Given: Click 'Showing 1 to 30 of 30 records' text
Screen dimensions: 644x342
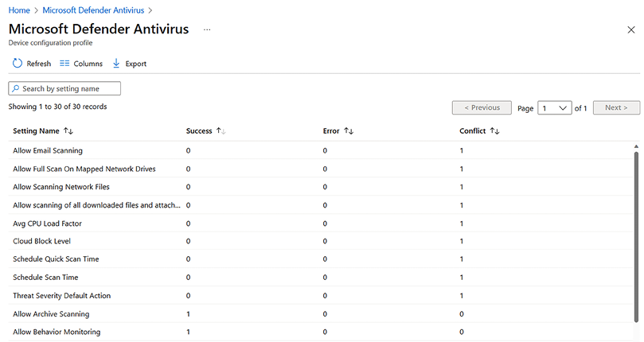Looking at the screenshot, I should 57,107.
